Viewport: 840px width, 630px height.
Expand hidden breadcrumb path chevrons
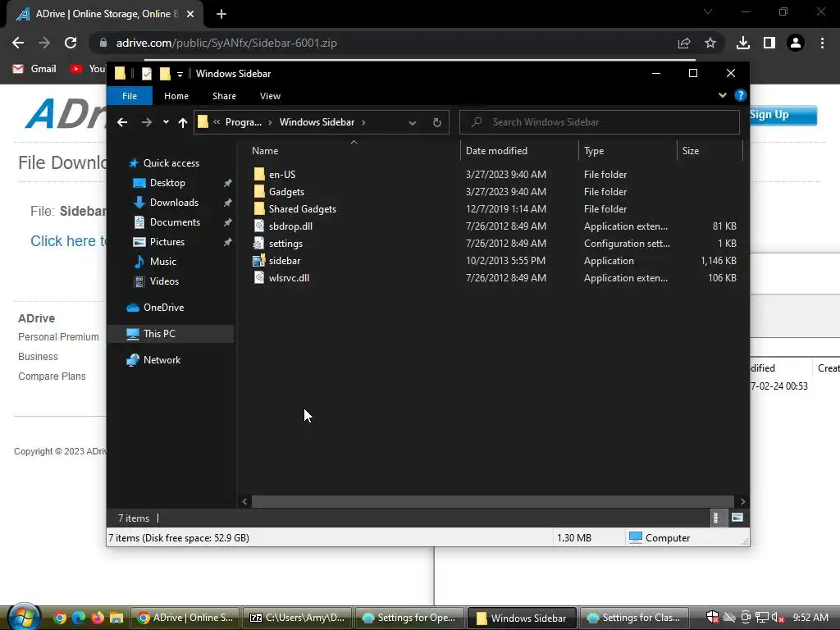pos(217,122)
